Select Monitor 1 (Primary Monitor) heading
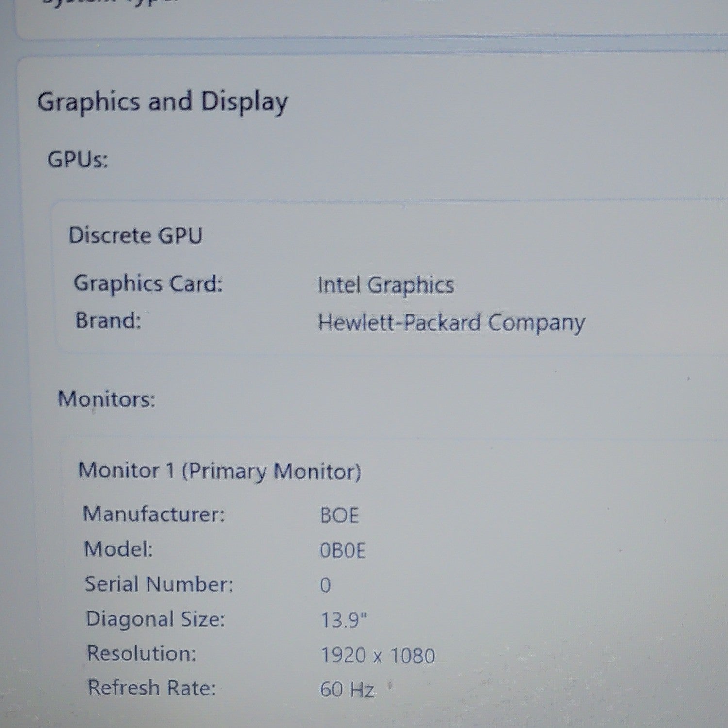728x728 pixels. 220,471
